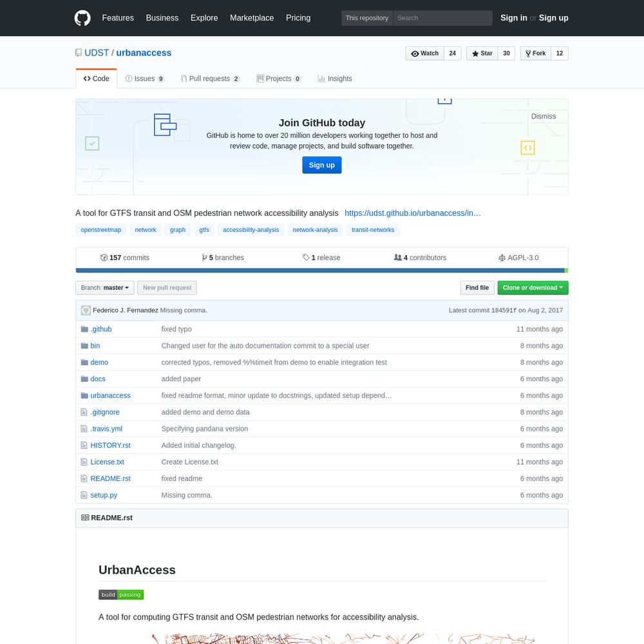Click the README.rst file icon in file list

(84, 478)
